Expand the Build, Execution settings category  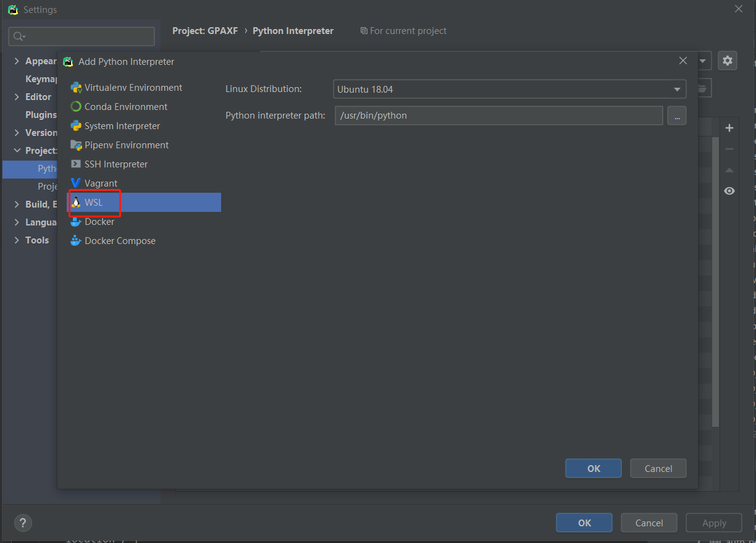17,204
